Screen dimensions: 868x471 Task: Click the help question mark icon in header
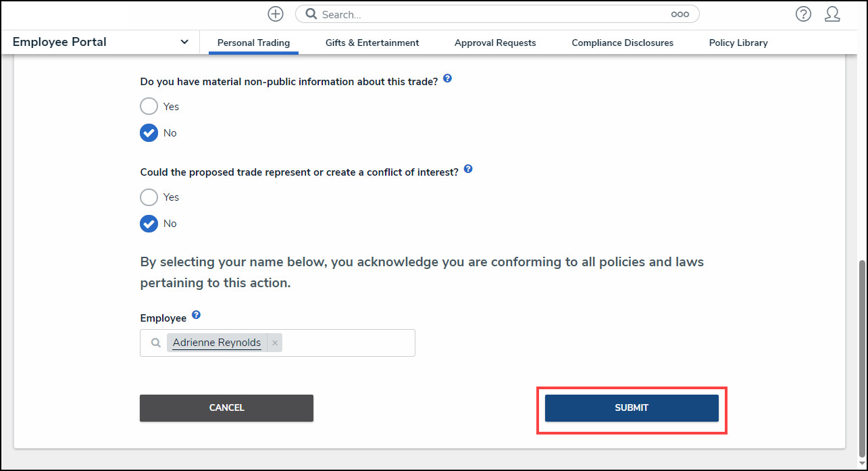803,14
